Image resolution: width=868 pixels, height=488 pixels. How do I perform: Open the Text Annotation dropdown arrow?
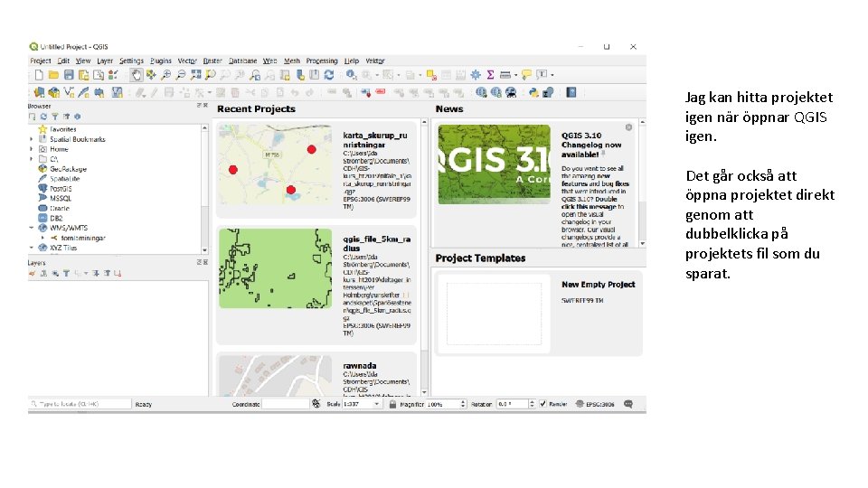[552, 75]
